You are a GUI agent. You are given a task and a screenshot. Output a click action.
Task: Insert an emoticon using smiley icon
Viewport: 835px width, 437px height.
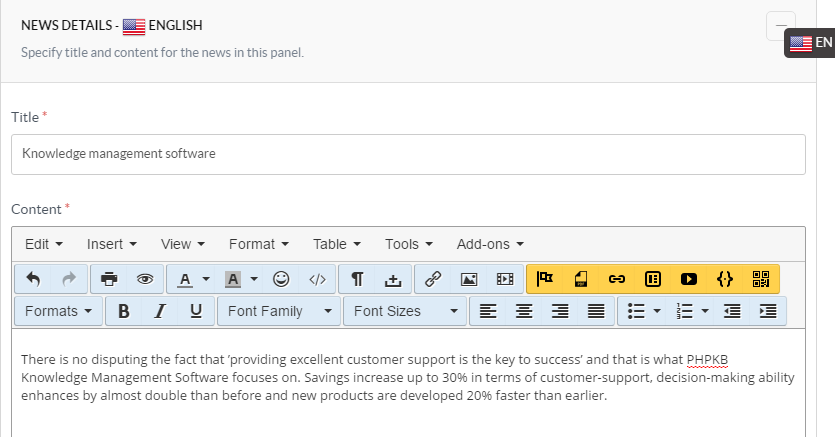[281, 279]
